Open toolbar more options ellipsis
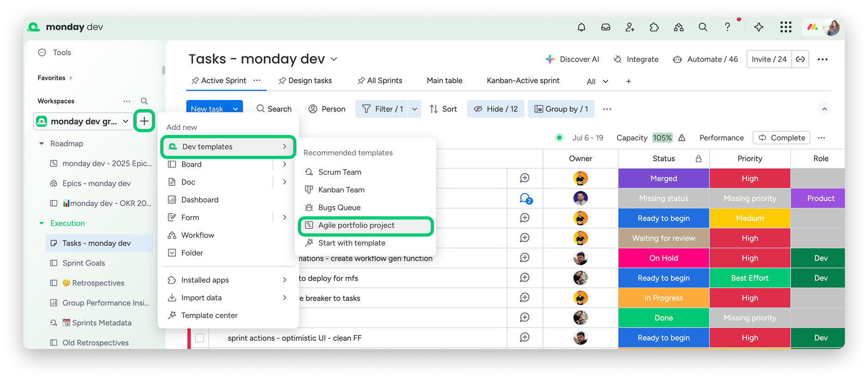 pyautogui.click(x=607, y=109)
